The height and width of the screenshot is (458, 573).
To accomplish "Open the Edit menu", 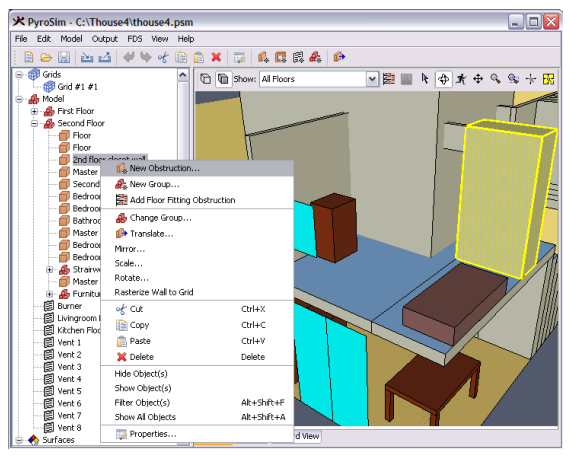I will click(x=43, y=39).
